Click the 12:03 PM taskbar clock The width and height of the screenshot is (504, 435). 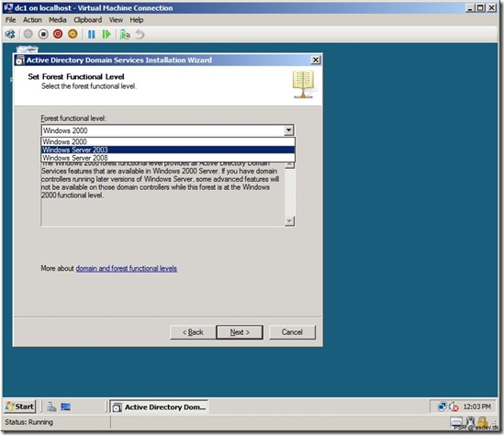[476, 407]
